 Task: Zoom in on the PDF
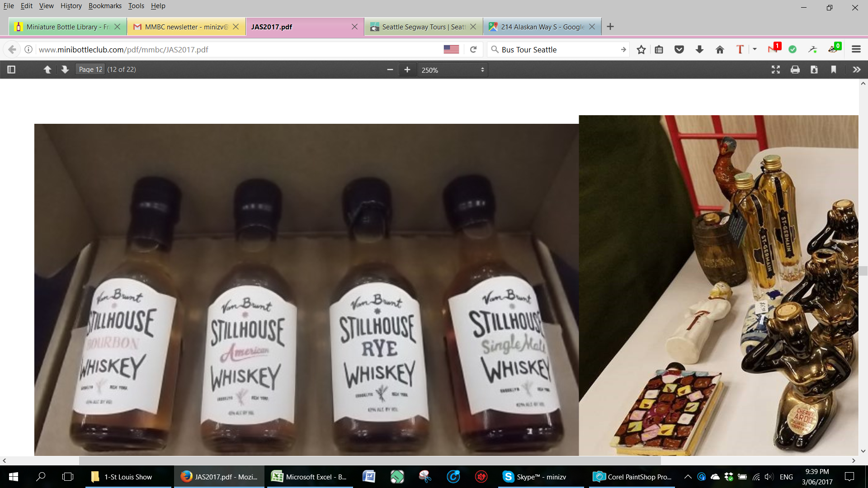coord(407,70)
